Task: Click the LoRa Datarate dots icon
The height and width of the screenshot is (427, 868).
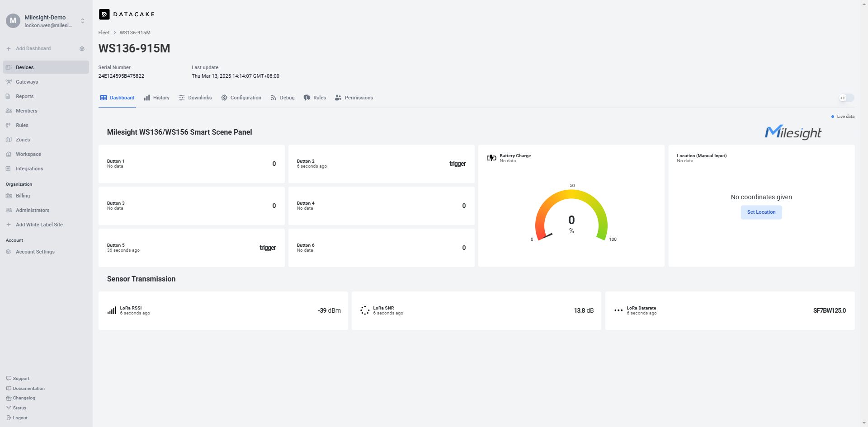Action: [618, 310]
